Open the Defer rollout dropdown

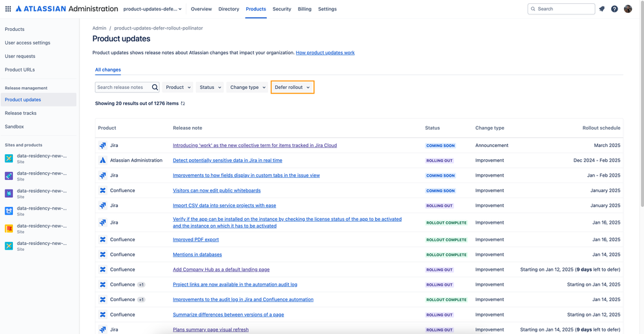[x=293, y=87]
